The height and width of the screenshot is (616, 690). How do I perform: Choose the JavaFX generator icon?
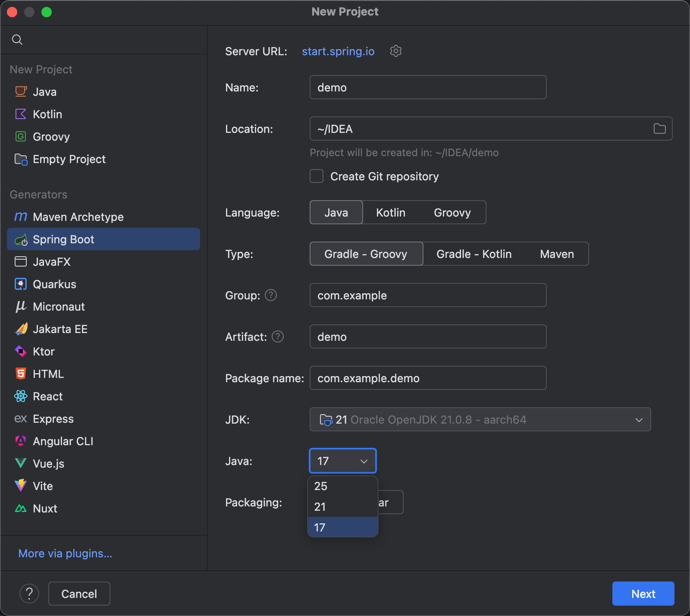pyautogui.click(x=21, y=261)
